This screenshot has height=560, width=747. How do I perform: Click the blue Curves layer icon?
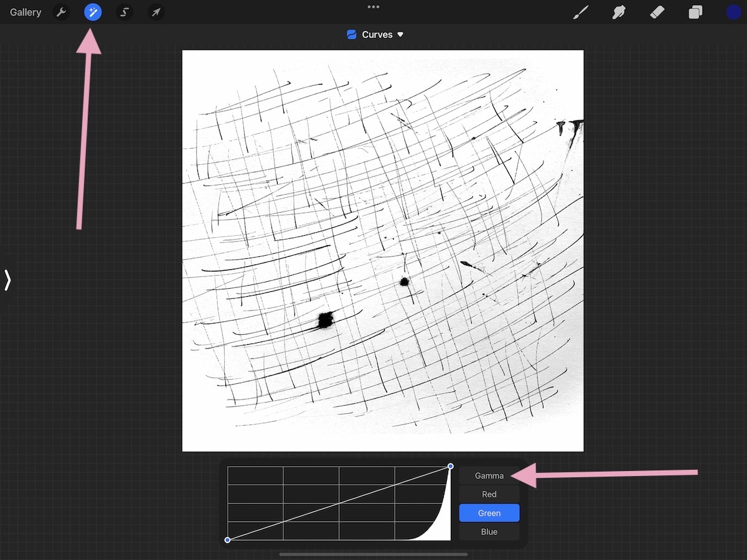[352, 35]
